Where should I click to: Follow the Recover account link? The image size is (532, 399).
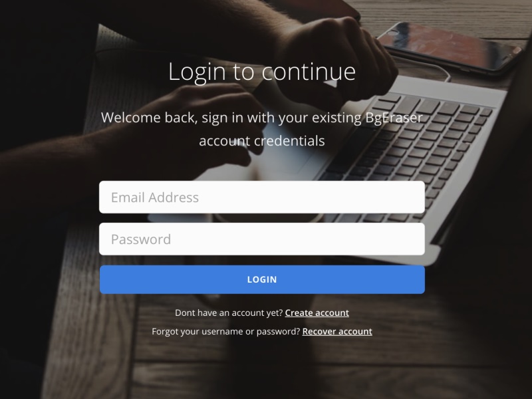(x=337, y=331)
